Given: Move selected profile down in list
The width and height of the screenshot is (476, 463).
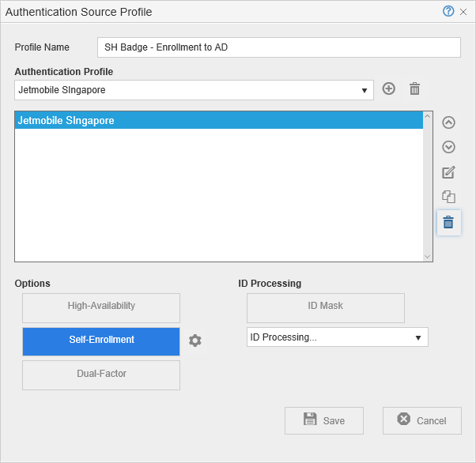Looking at the screenshot, I should (x=448, y=147).
